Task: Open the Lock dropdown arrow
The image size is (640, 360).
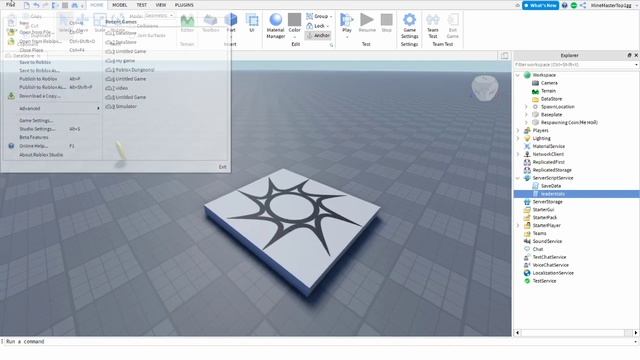Action: [327, 26]
